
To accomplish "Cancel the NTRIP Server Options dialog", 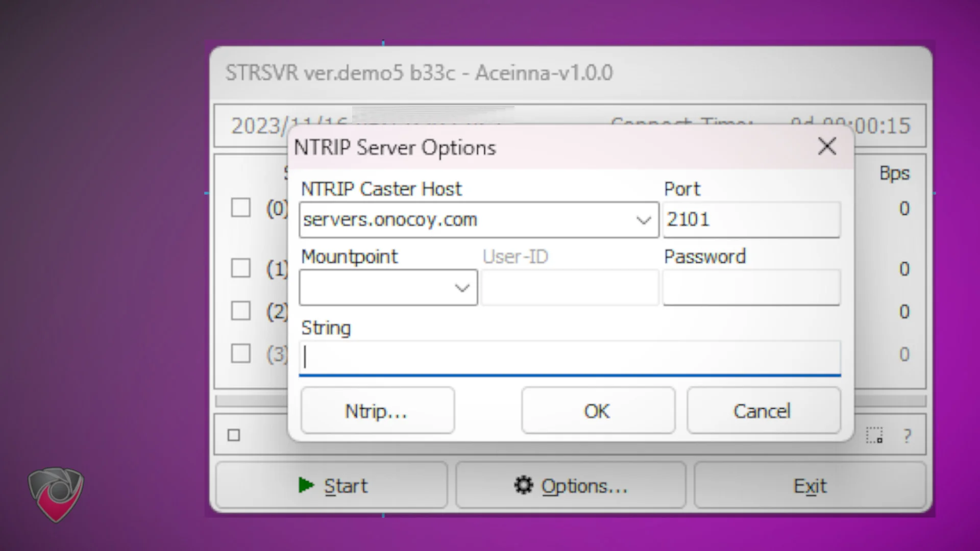I will pyautogui.click(x=763, y=411).
